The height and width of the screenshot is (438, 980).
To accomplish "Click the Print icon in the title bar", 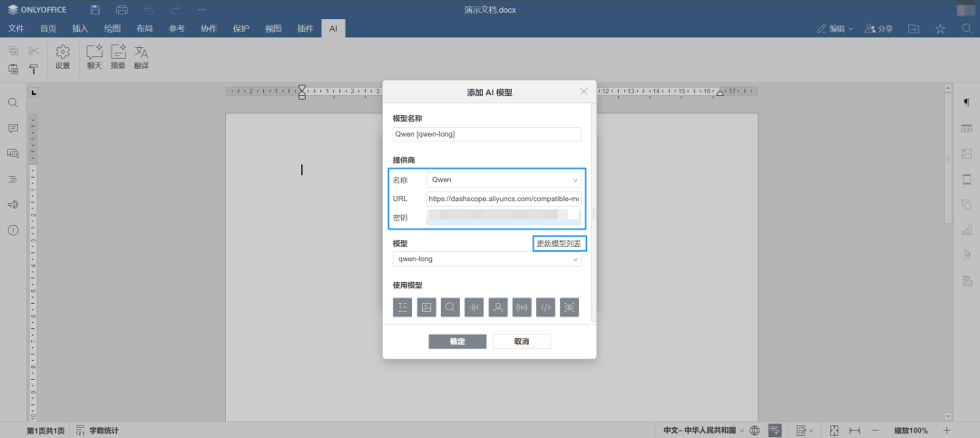I will [122, 10].
